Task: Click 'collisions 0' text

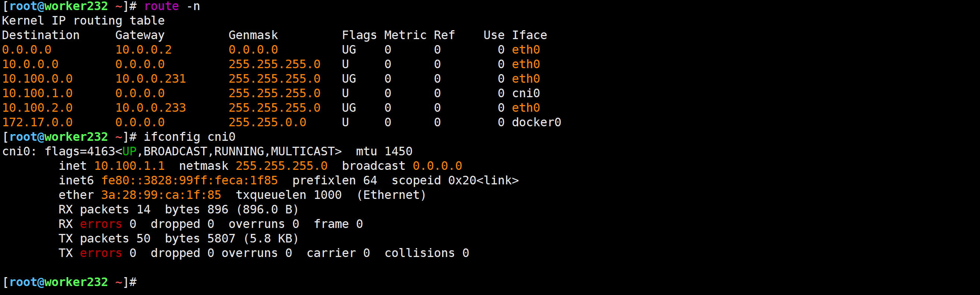Action: point(427,253)
